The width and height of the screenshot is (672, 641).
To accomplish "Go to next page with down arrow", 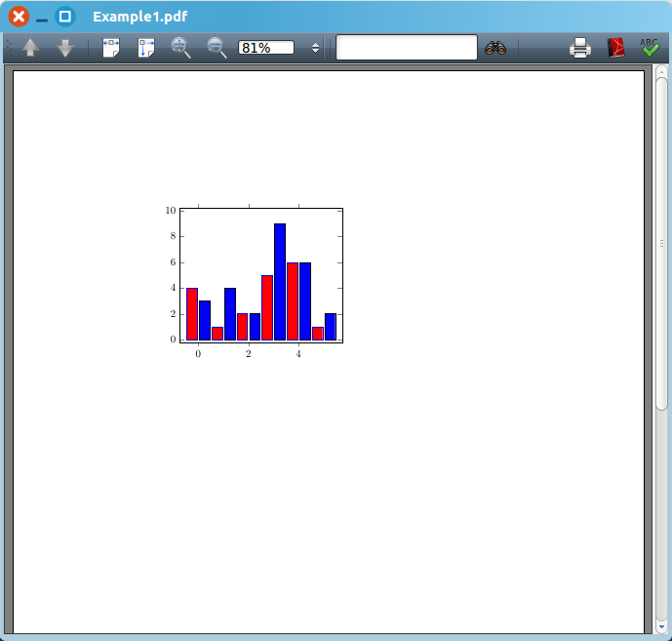I will coord(65,48).
